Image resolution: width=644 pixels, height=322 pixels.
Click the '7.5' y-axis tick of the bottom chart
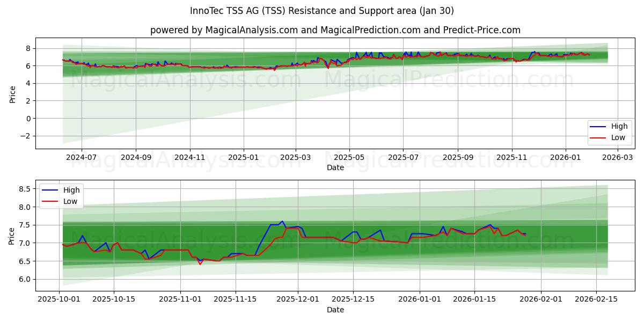[x=26, y=225]
